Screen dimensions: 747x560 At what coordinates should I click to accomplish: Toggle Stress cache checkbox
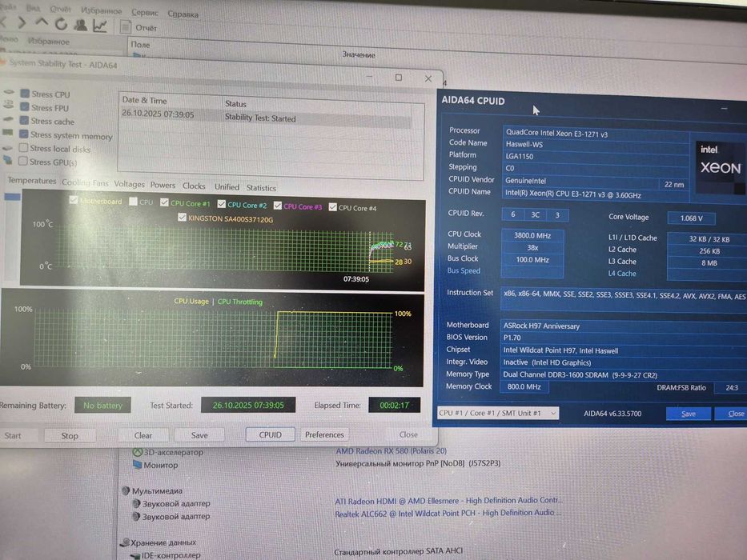coord(24,121)
